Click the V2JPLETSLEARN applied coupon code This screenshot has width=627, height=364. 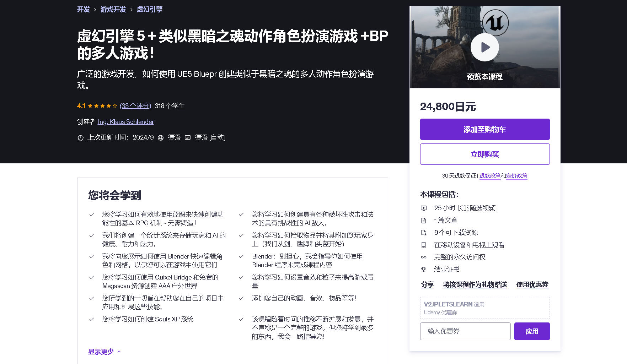coord(448,304)
